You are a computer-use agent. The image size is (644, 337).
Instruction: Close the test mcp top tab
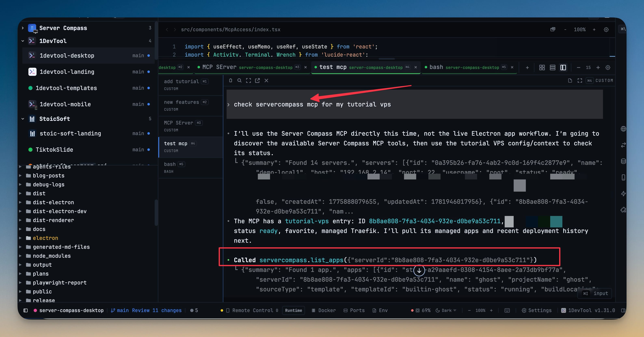416,67
